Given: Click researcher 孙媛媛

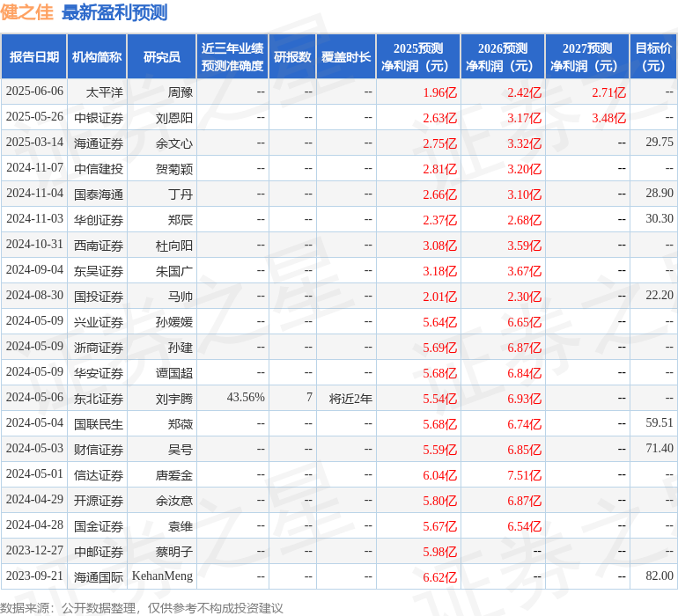Looking at the screenshot, I should (x=174, y=321).
